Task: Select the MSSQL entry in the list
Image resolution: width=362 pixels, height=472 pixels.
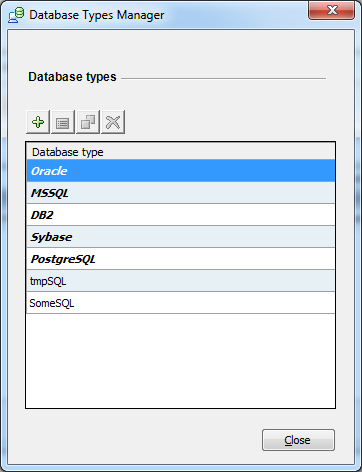Action: (x=181, y=193)
